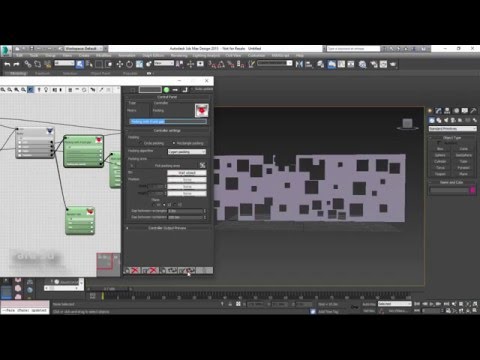Toggle the Ribbon display icon

[x=331, y=64]
